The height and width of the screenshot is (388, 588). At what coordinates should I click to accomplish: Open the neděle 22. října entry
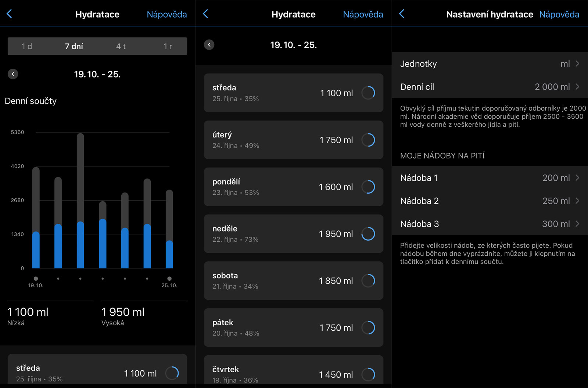point(294,234)
